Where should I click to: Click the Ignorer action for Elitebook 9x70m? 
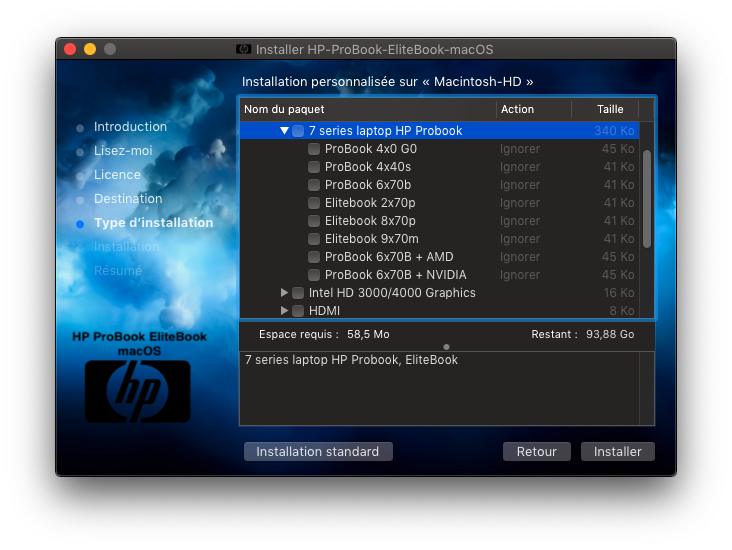pos(520,239)
